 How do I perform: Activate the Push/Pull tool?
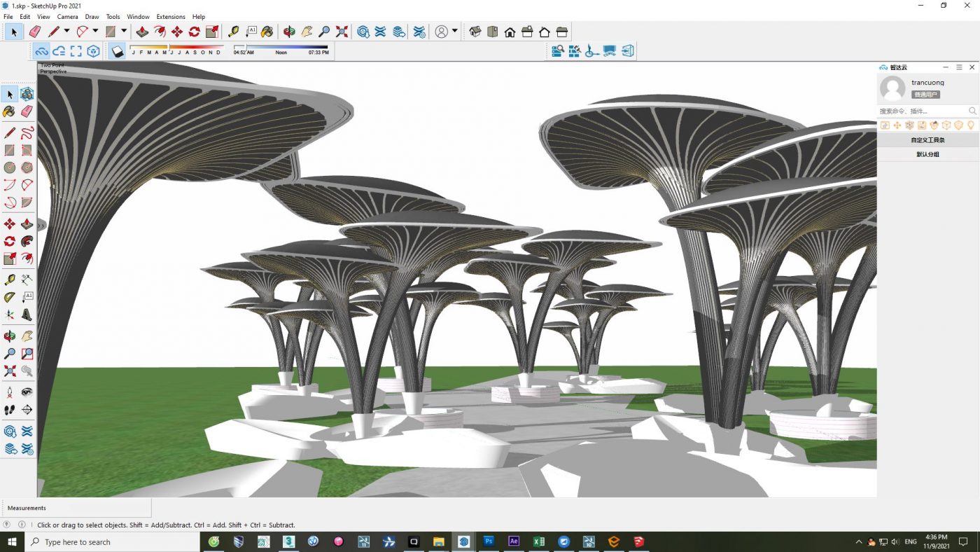(x=142, y=32)
